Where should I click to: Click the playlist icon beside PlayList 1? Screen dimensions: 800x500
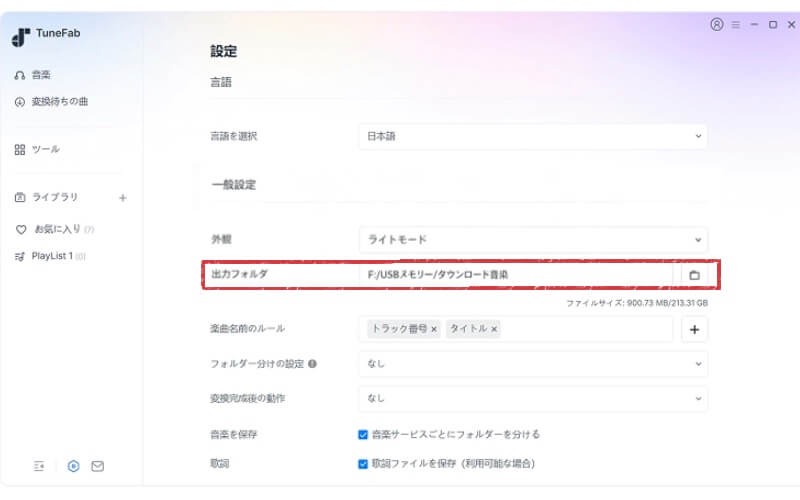coord(20,257)
